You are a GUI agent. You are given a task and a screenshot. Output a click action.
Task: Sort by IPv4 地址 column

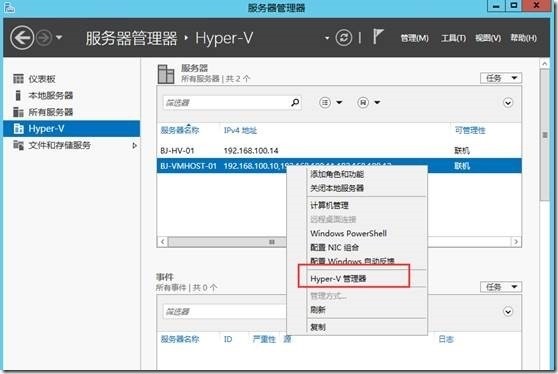tap(240, 131)
